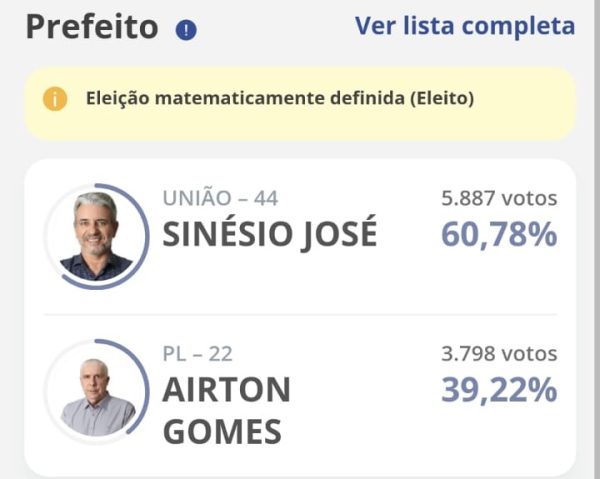Click the 60,78% percentage value
Screen dimensions: 600x479
tap(499, 235)
